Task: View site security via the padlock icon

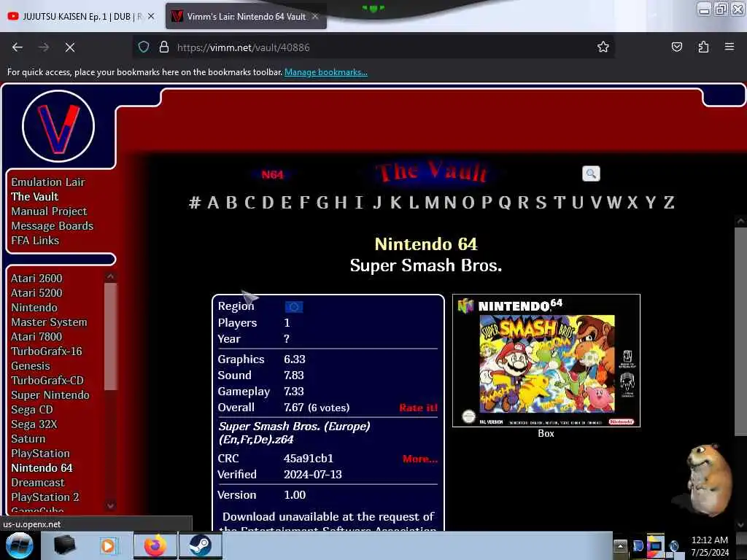Action: pos(164,47)
